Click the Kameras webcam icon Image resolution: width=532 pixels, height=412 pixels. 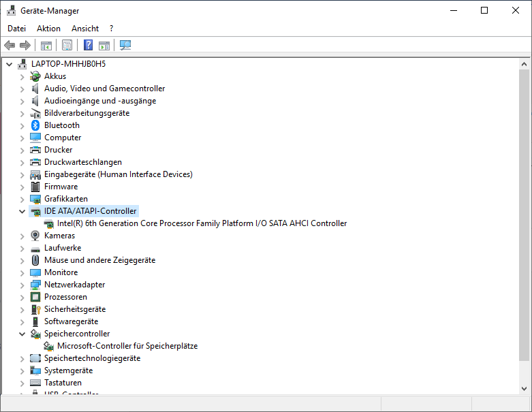point(35,236)
